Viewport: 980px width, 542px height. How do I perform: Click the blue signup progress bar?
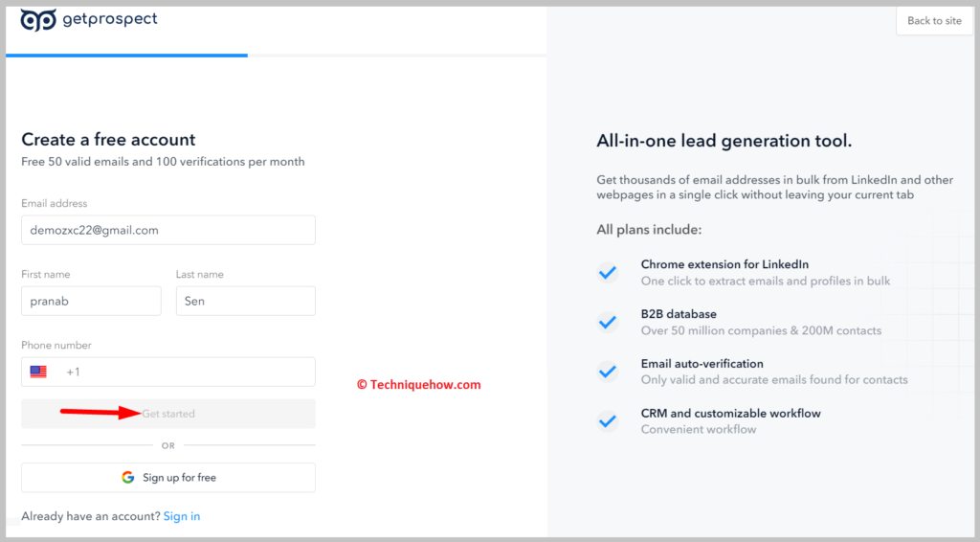coord(127,56)
